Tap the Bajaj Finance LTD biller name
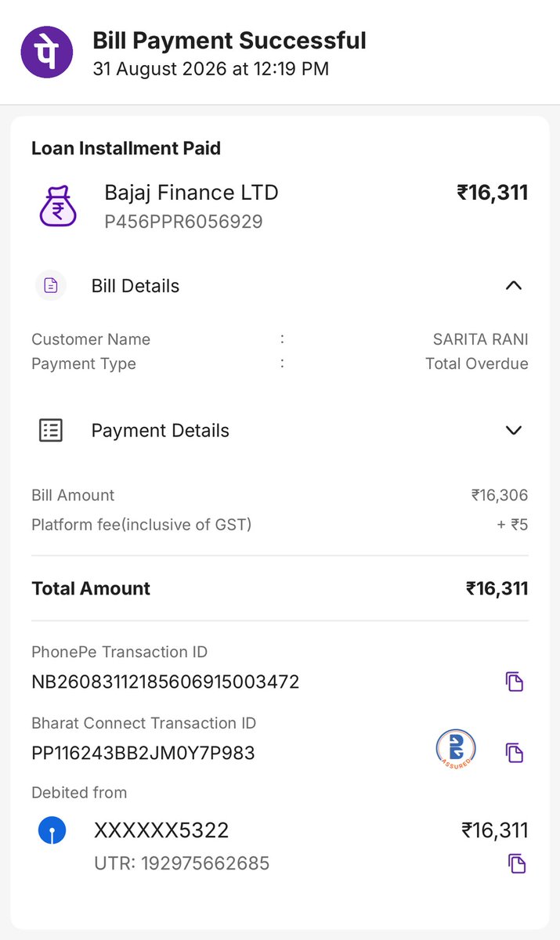The width and height of the screenshot is (560, 940). coord(191,193)
